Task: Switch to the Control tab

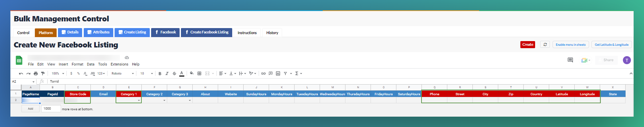Action: click(x=23, y=33)
